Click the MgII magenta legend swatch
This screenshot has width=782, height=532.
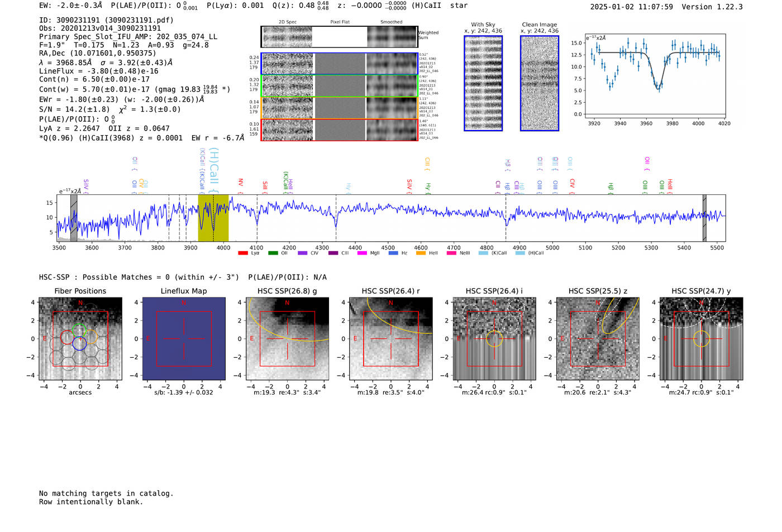click(x=362, y=253)
